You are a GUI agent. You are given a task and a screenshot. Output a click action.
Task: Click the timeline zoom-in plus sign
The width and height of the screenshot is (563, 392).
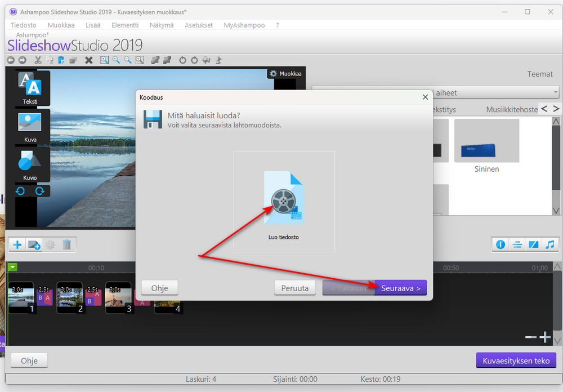[x=545, y=337]
